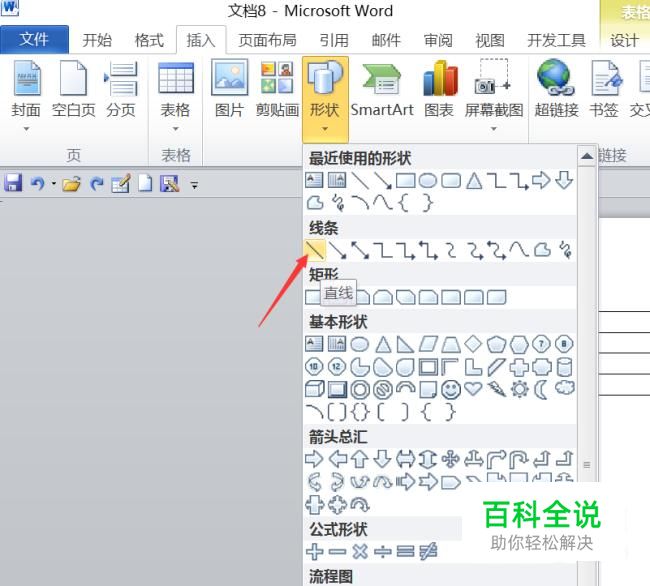This screenshot has width=650, height=586.
Task: Switch to the 开发工具 tab
Action: point(556,40)
